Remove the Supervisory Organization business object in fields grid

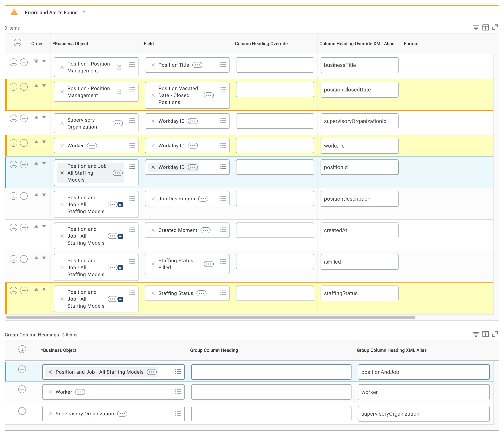tap(62, 123)
